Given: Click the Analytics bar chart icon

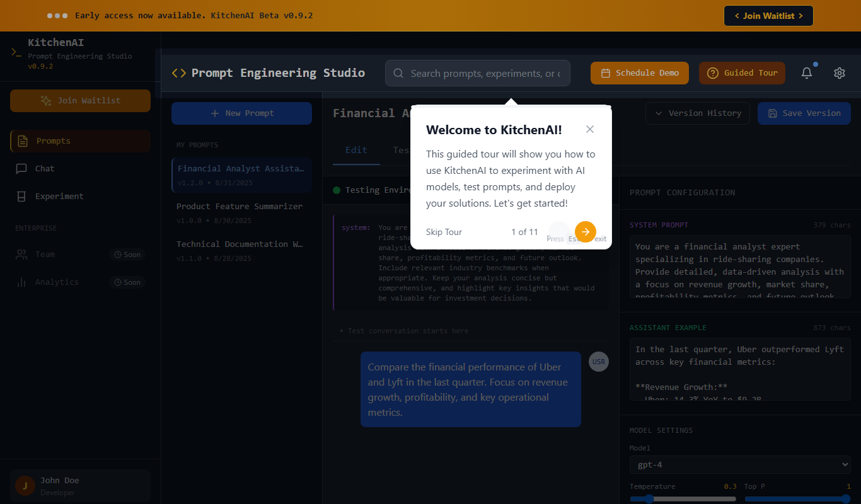Looking at the screenshot, I should click(x=21, y=282).
